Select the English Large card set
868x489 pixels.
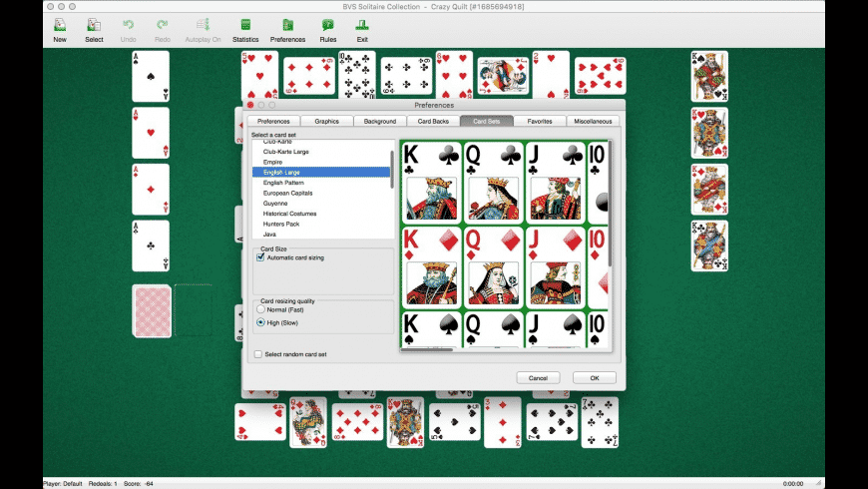point(321,173)
